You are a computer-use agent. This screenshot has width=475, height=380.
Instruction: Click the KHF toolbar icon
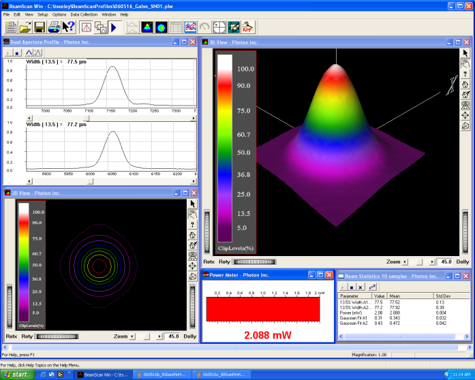248,27
